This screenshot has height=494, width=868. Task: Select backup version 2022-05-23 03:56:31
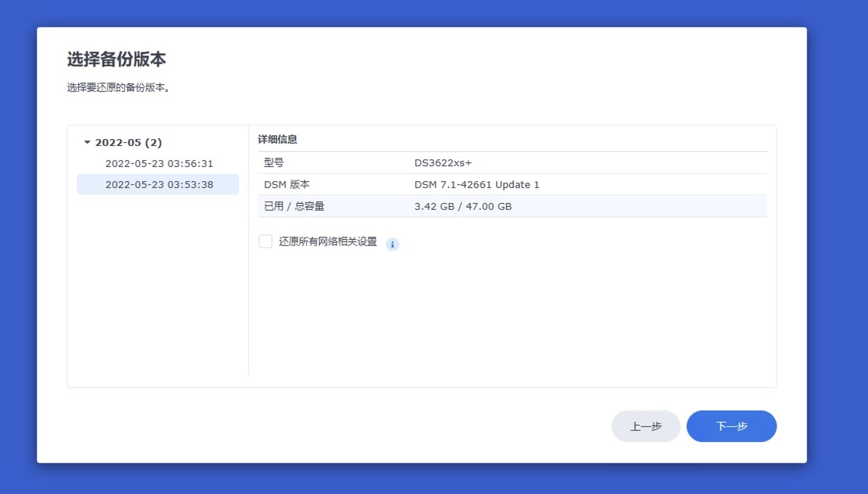pyautogui.click(x=159, y=164)
